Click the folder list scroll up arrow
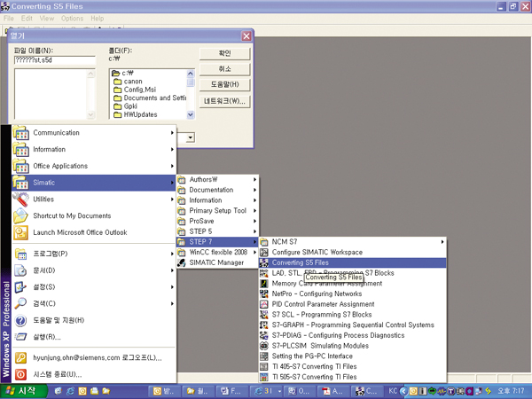The image size is (532, 399). point(191,74)
